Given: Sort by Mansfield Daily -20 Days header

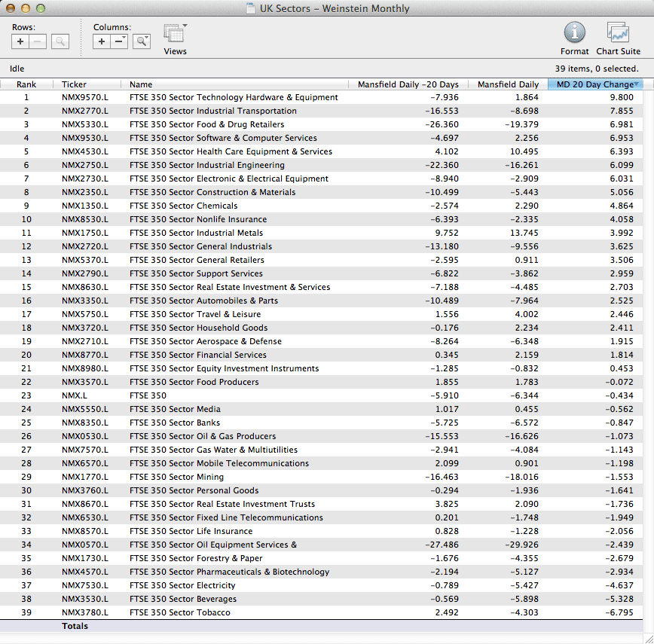Looking at the screenshot, I should click(x=408, y=84).
